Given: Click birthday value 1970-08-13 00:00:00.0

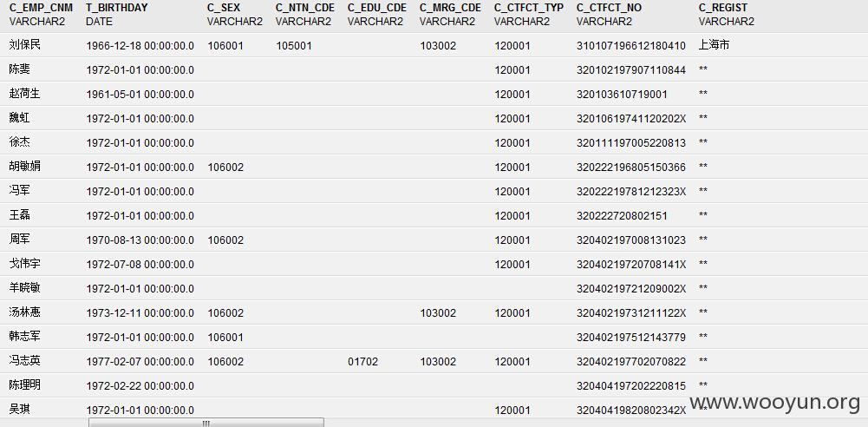Looking at the screenshot, I should pos(140,240).
